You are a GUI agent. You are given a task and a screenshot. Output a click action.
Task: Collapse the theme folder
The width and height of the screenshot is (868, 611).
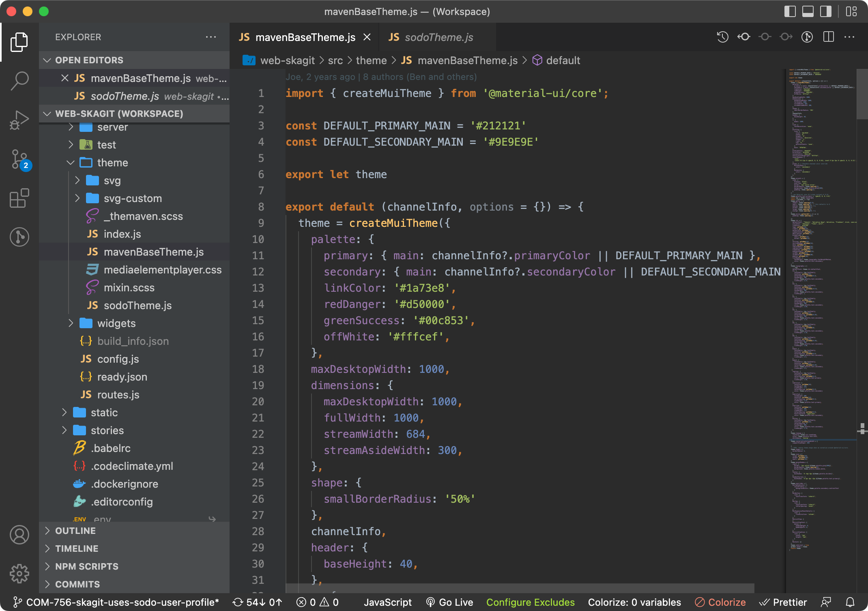[134, 163]
